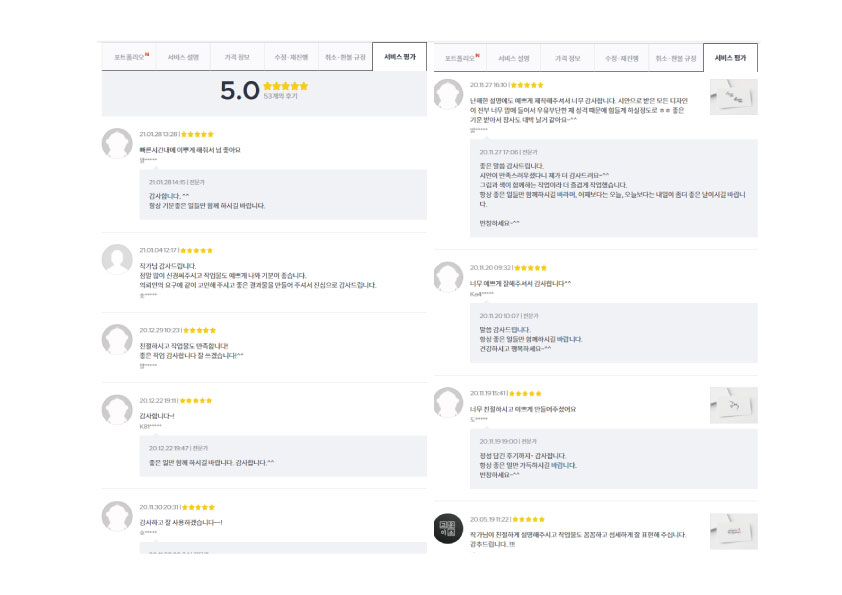
Task: Click the 53개의 후기 review count text
Action: tap(281, 97)
